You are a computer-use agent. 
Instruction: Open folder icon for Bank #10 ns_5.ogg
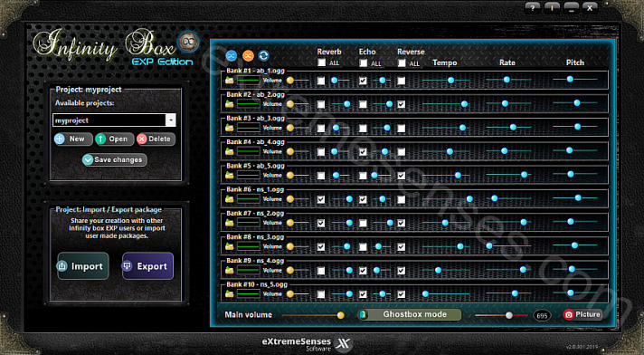click(230, 294)
